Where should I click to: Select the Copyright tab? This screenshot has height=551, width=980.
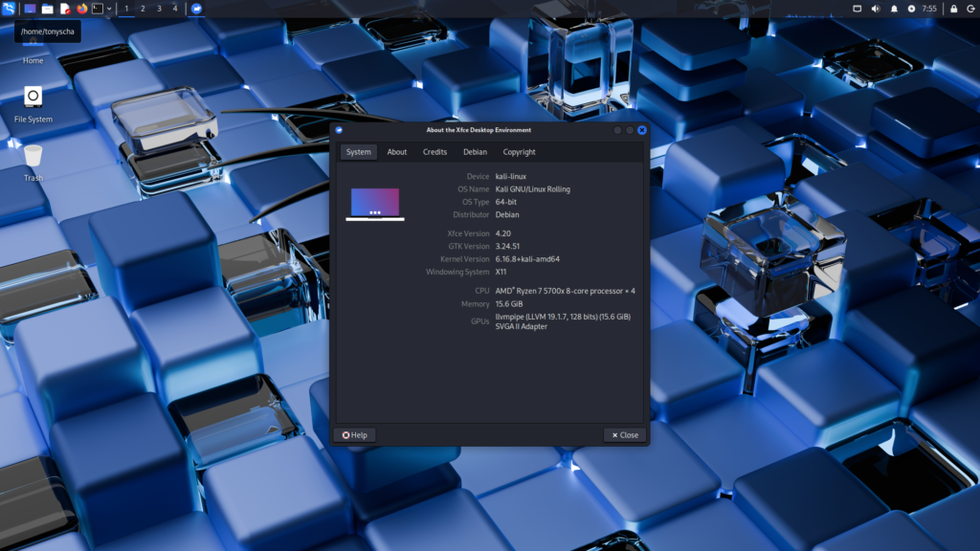tap(519, 152)
